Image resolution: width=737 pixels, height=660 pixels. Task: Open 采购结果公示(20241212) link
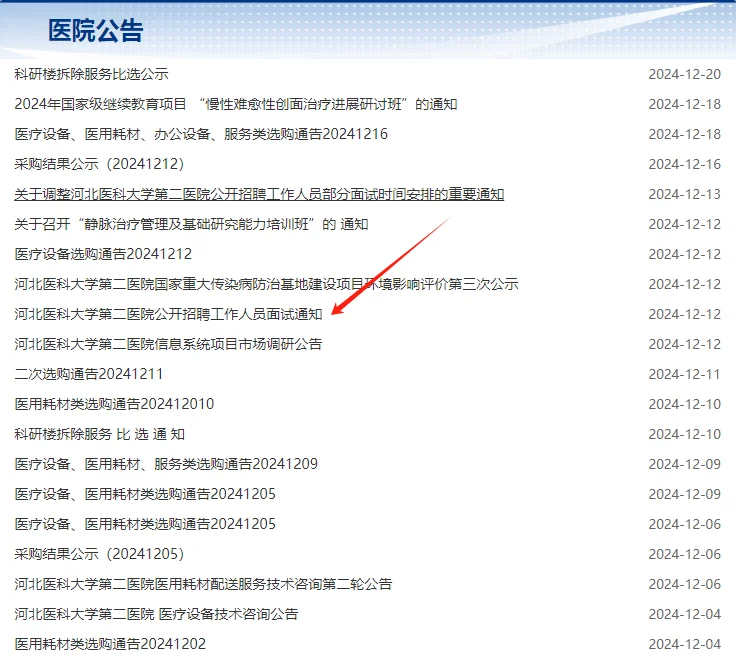coord(99,164)
